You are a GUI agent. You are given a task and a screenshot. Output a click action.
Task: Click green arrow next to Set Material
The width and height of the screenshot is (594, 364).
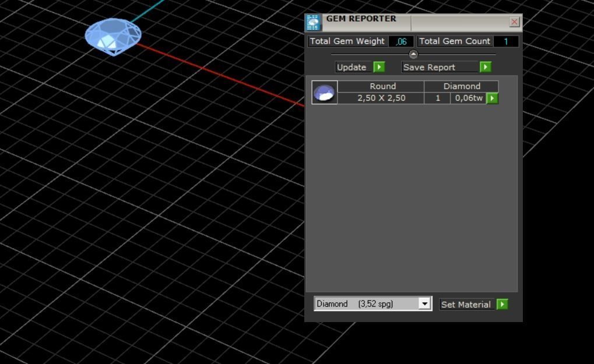pyautogui.click(x=502, y=304)
